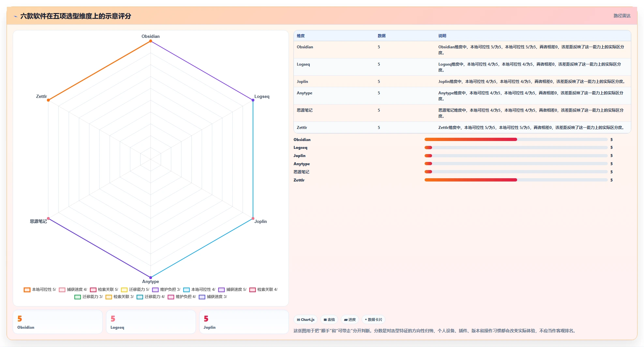Click the Zettlr progress bar

pos(516,180)
